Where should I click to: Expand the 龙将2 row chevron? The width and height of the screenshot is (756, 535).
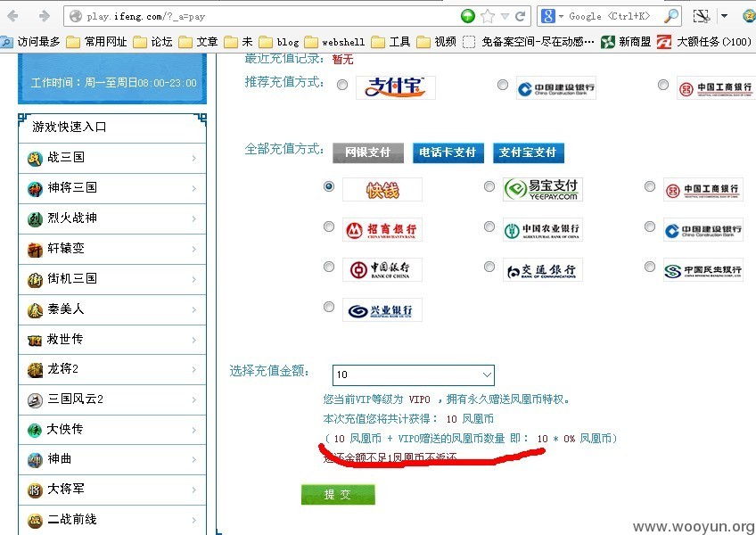[x=193, y=370]
